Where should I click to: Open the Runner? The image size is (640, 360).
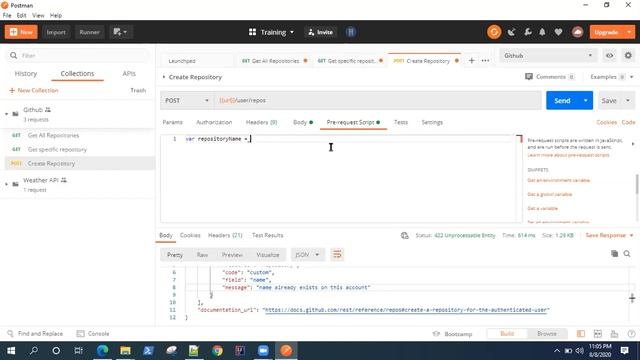coord(89,32)
